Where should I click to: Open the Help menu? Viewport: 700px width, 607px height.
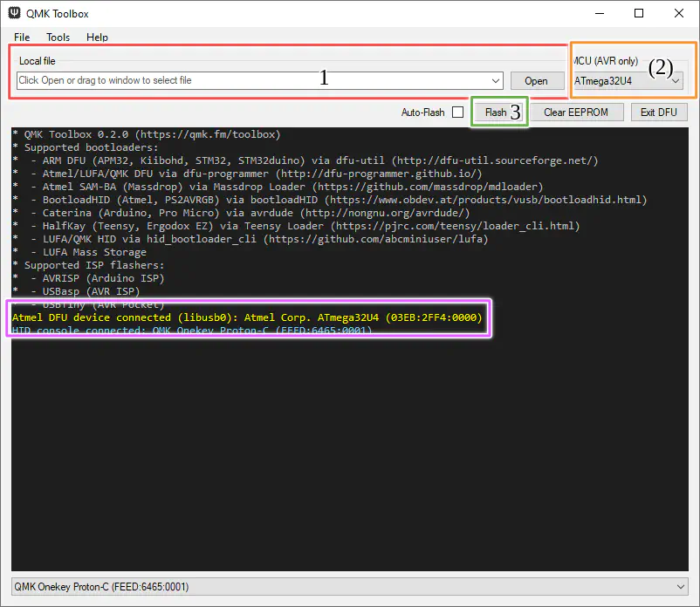tap(97, 38)
